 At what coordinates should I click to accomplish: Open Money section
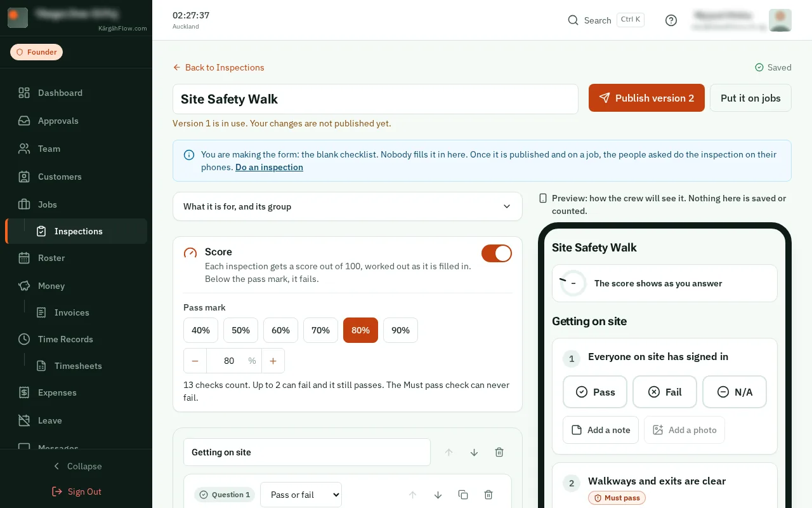coord(76,286)
